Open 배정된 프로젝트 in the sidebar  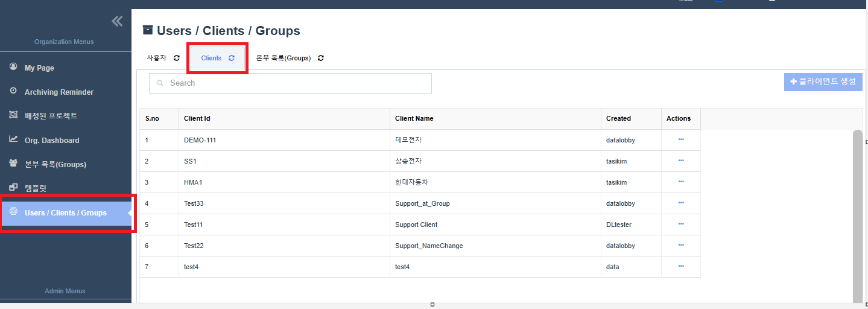tap(51, 116)
